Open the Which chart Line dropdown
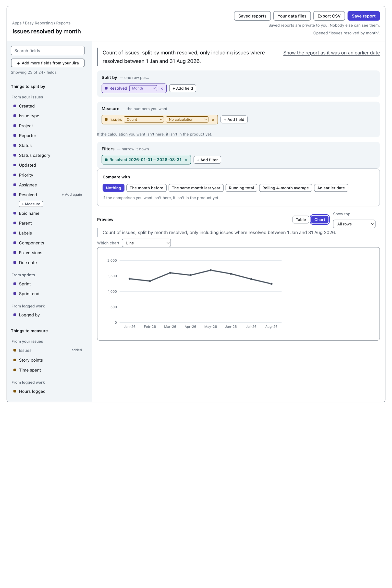The image size is (392, 588). 146,243
